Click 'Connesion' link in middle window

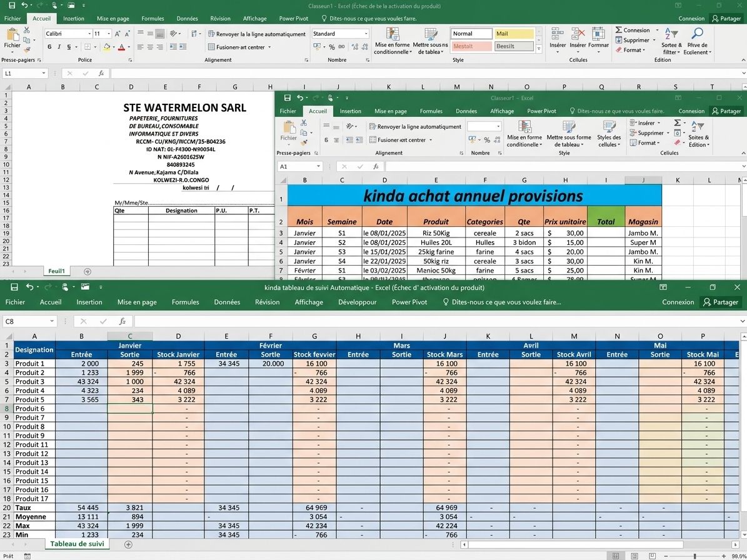tap(691, 111)
